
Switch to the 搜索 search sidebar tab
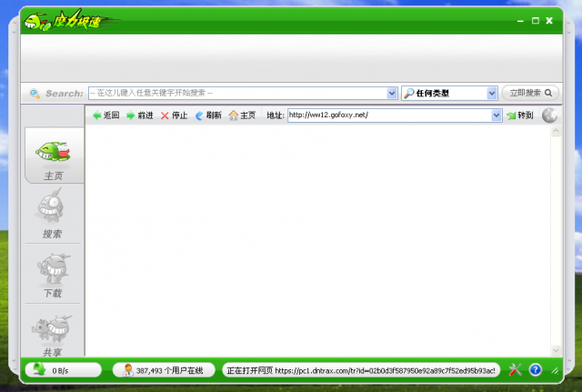[x=53, y=214]
